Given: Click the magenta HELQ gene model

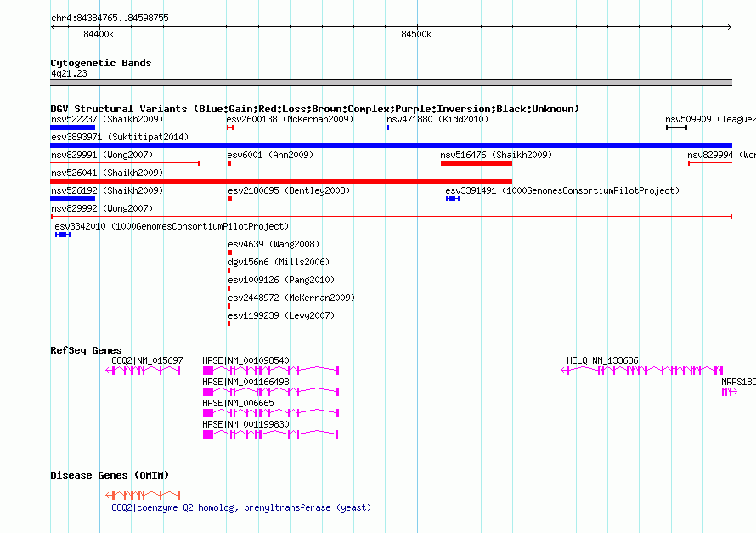Looking at the screenshot, I should coord(641,371).
